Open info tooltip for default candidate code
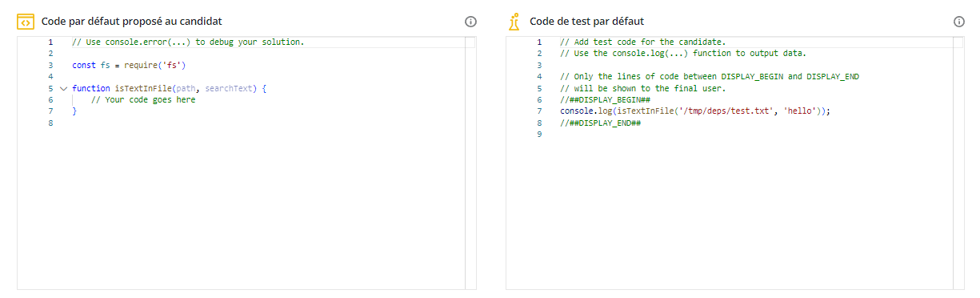This screenshot has height=298, width=980. click(470, 22)
